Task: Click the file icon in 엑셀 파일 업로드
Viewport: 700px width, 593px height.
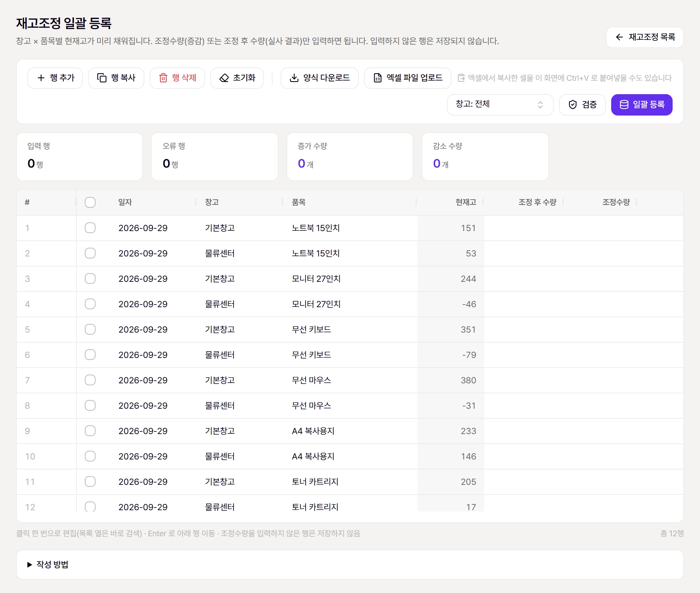Action: 378,78
